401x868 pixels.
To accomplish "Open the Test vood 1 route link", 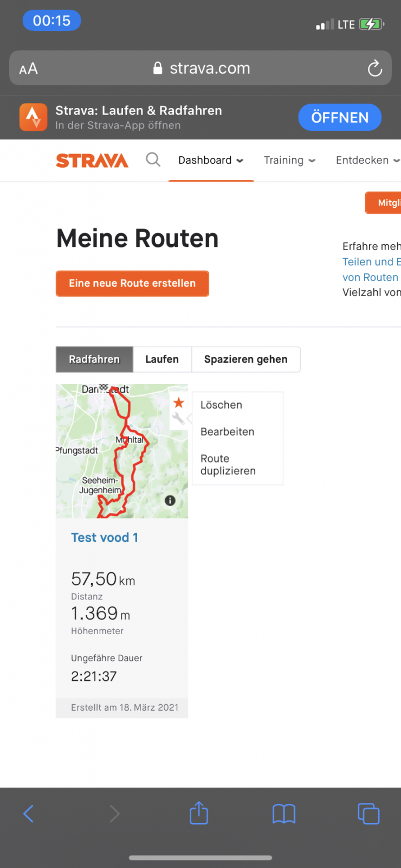I will click(x=105, y=538).
